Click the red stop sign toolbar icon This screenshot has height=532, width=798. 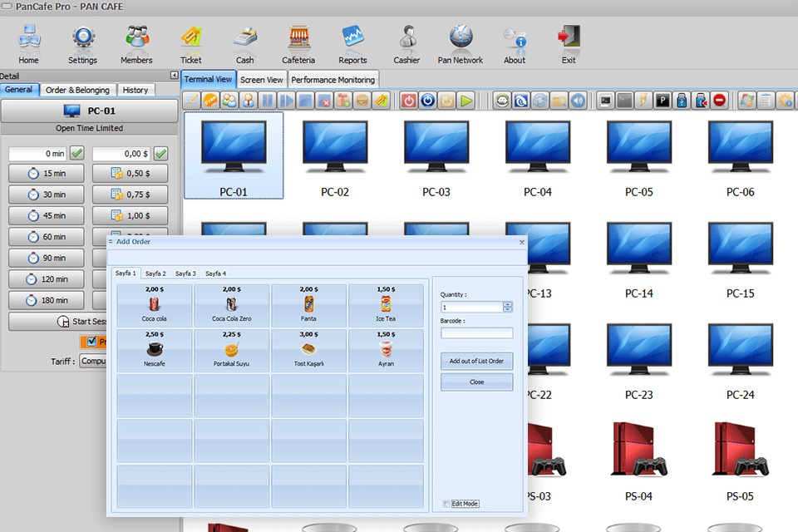[x=720, y=101]
